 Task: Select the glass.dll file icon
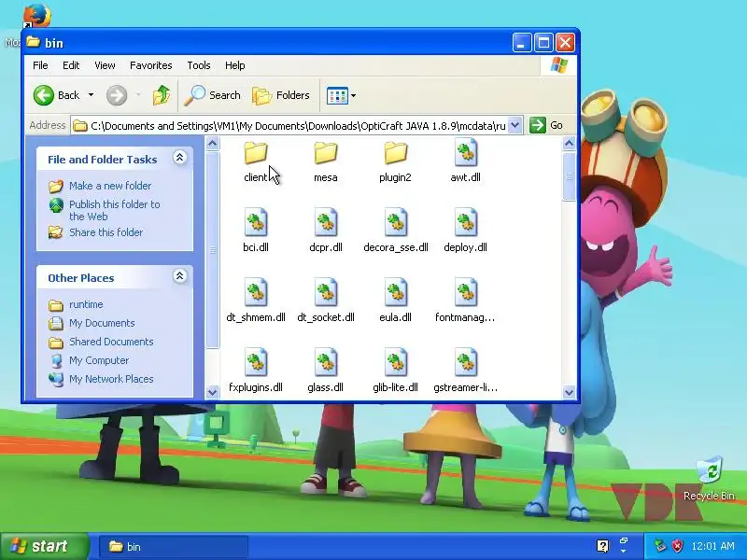click(x=326, y=362)
